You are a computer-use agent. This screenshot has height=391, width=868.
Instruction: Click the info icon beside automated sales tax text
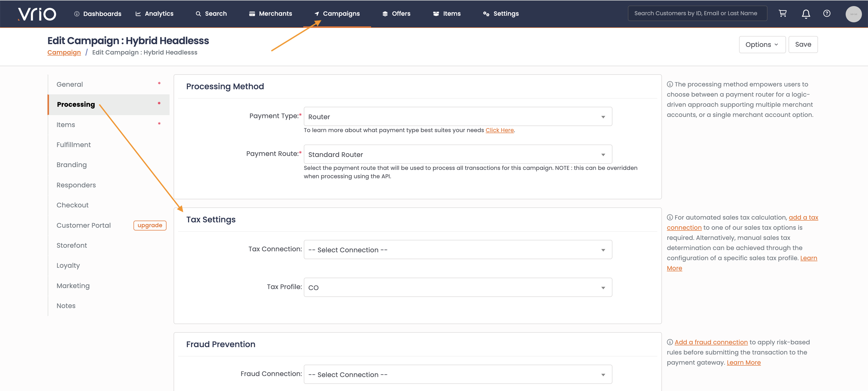coord(670,217)
